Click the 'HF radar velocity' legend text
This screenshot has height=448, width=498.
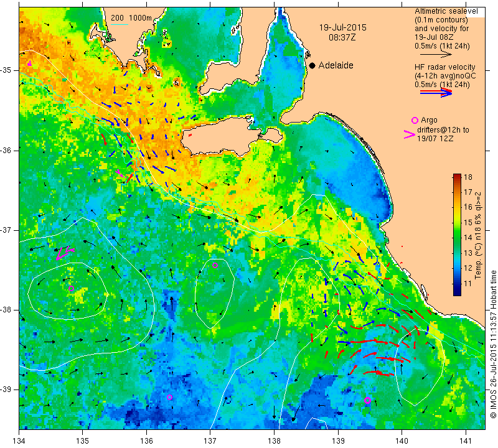444,67
